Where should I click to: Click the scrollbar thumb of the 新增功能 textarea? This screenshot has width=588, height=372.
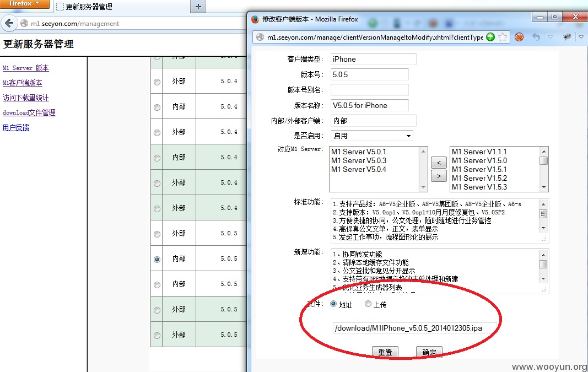(x=543, y=265)
